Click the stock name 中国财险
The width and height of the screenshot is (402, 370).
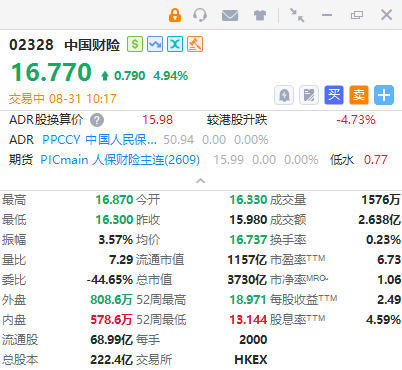(92, 45)
